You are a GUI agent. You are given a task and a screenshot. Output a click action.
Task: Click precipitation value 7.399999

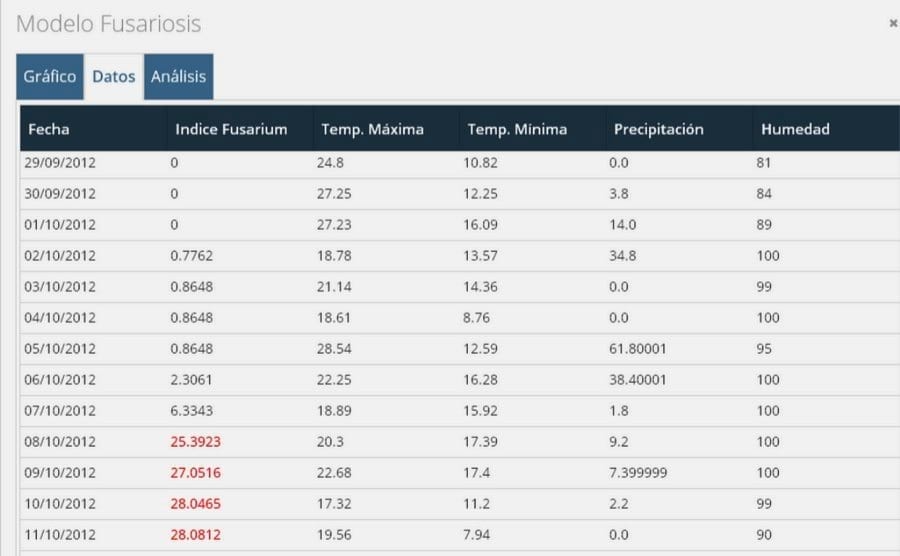(x=638, y=472)
